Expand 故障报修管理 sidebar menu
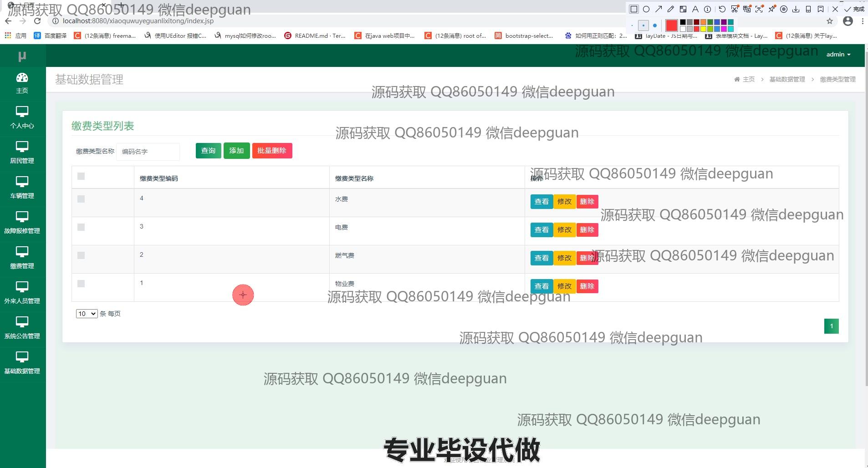The height and width of the screenshot is (468, 868). (x=22, y=224)
